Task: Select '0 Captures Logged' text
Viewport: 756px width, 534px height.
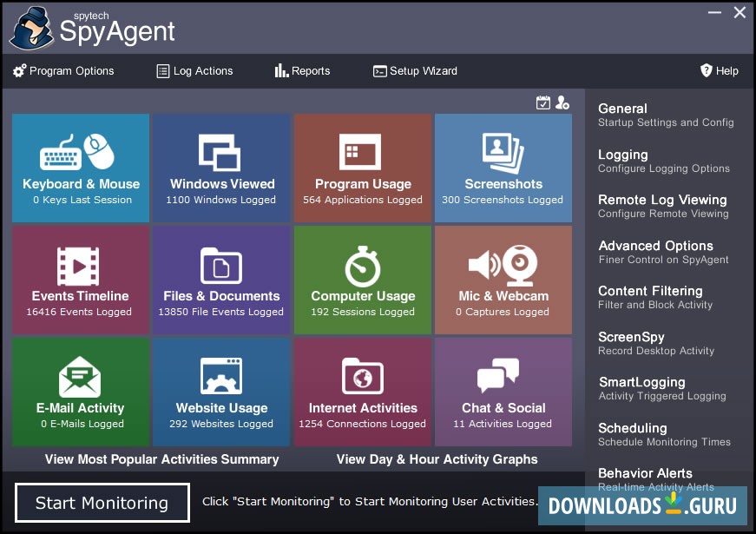Action: pos(503,312)
